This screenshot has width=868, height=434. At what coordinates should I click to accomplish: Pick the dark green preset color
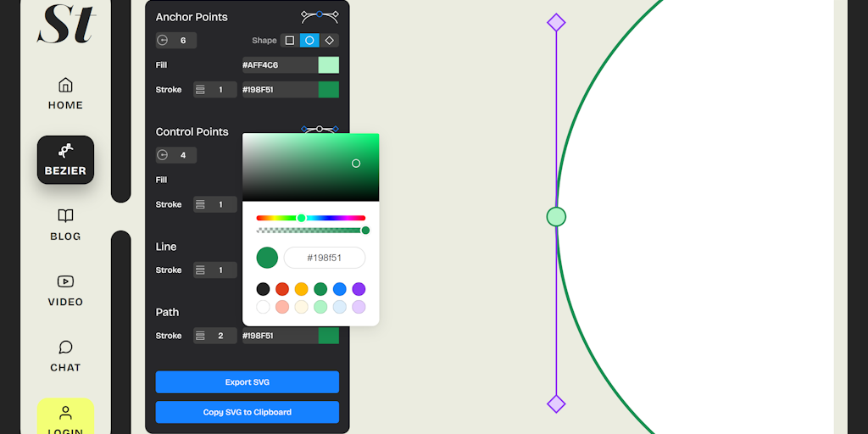click(320, 289)
